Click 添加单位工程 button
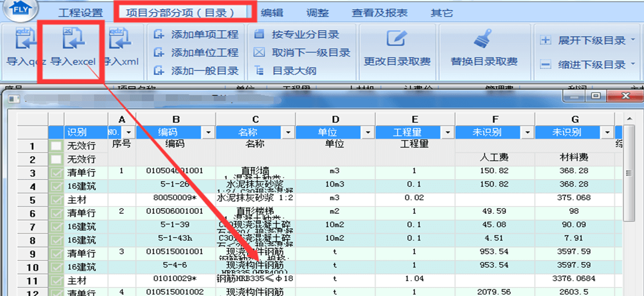Screen dimensions: 644x296 coord(195,52)
